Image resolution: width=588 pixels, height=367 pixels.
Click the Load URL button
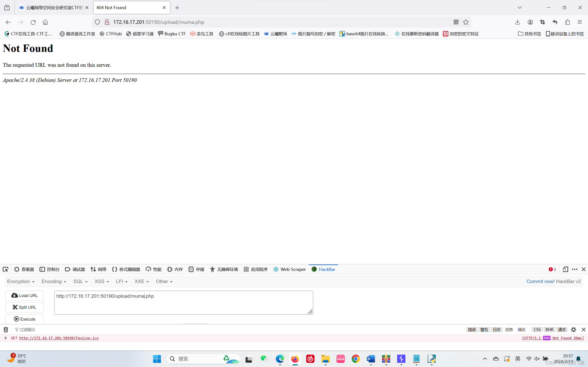tap(25, 295)
